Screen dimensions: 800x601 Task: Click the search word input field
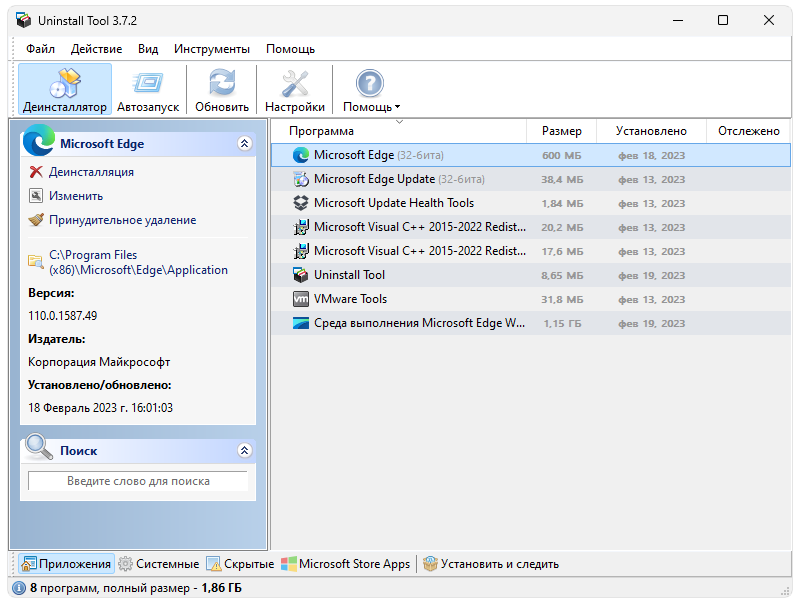click(138, 481)
